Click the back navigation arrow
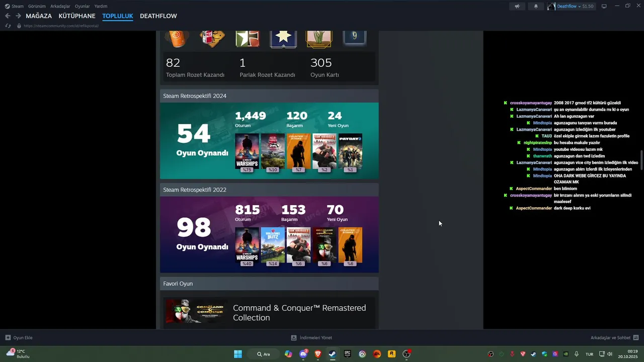This screenshot has height=362, width=644. (8, 16)
